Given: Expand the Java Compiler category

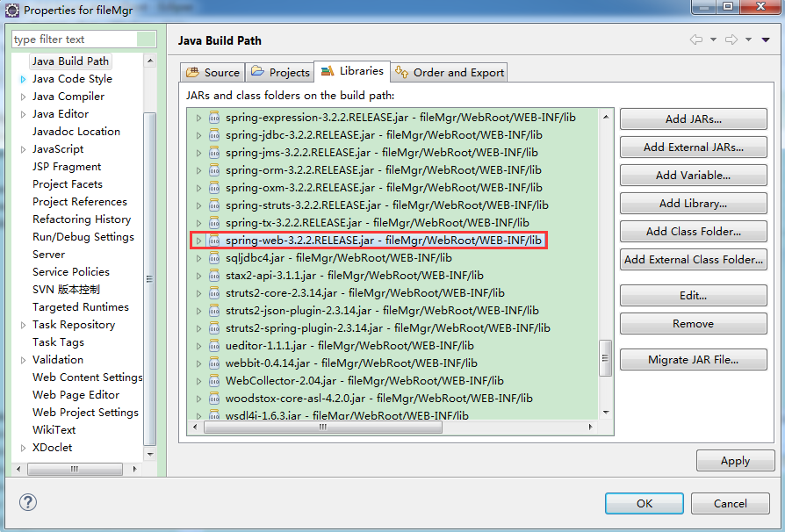Looking at the screenshot, I should (x=23, y=97).
